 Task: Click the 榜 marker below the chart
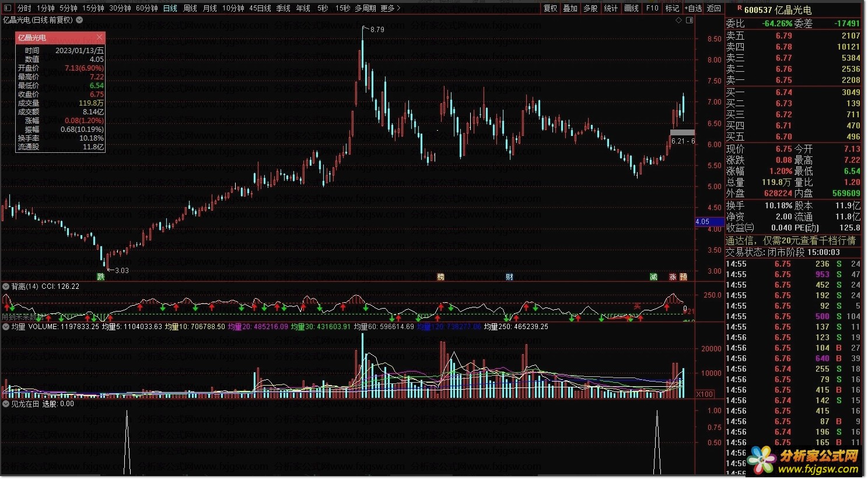[x=441, y=277]
